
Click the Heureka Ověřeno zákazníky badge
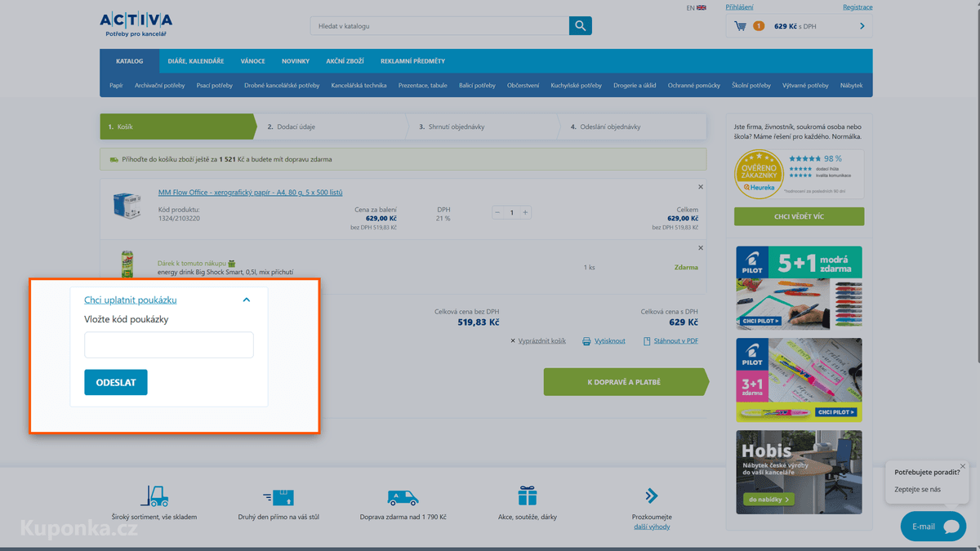click(x=759, y=174)
